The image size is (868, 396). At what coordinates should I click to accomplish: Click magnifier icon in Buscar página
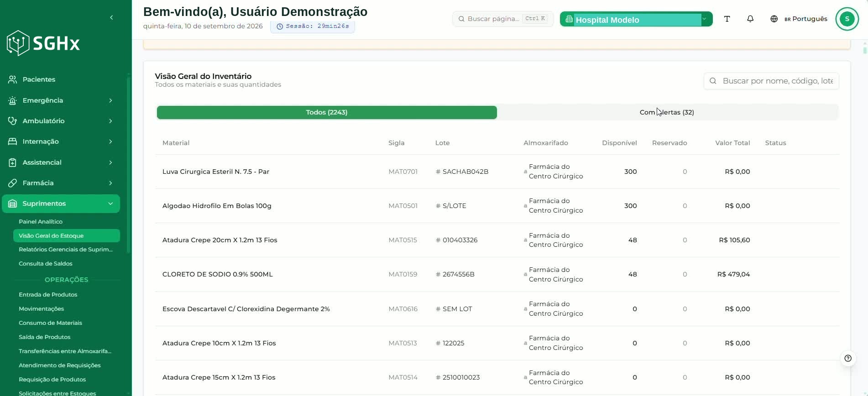pos(461,19)
